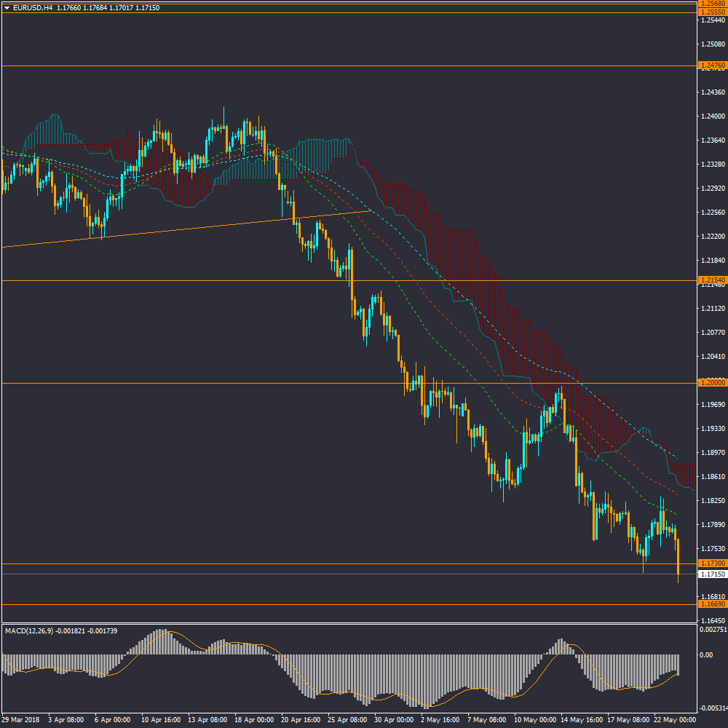Click the -0.005314 value on MACD scale
728x728 pixels.
(712, 708)
